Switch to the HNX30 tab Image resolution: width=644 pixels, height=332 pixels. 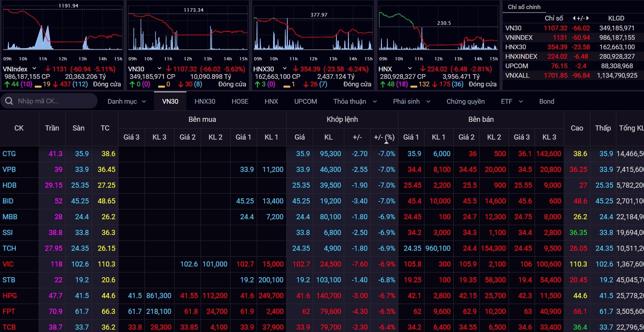point(205,101)
